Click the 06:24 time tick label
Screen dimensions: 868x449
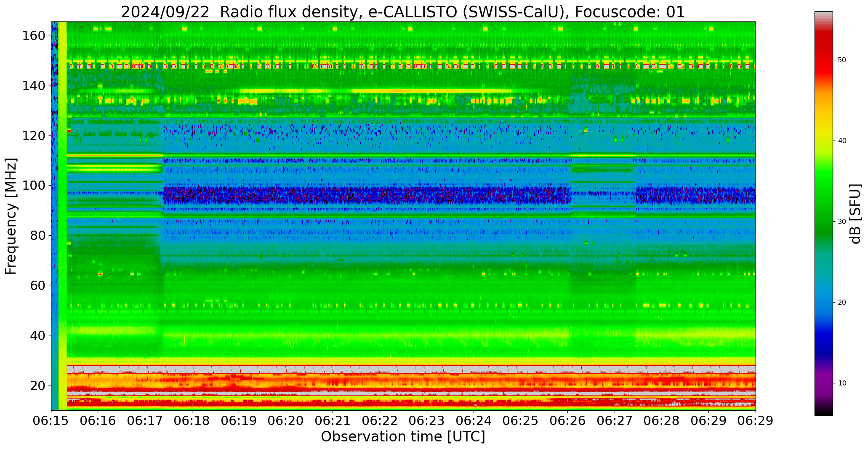point(474,421)
